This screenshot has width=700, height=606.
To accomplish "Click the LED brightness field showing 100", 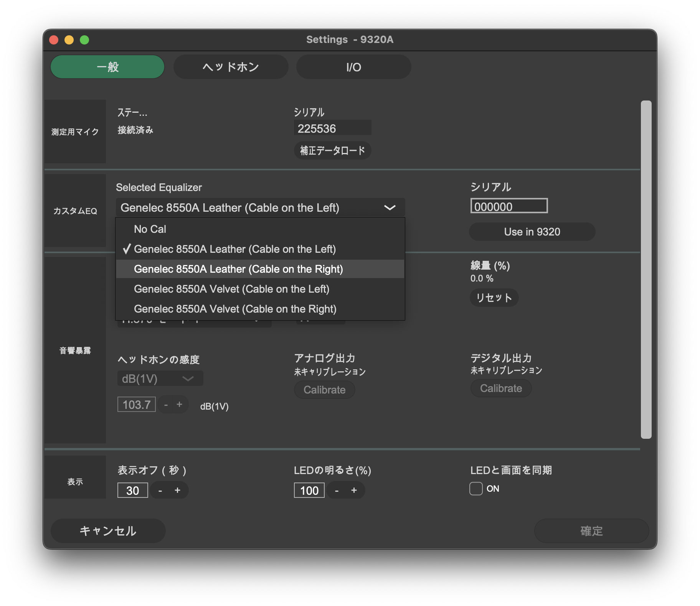I will (x=309, y=490).
